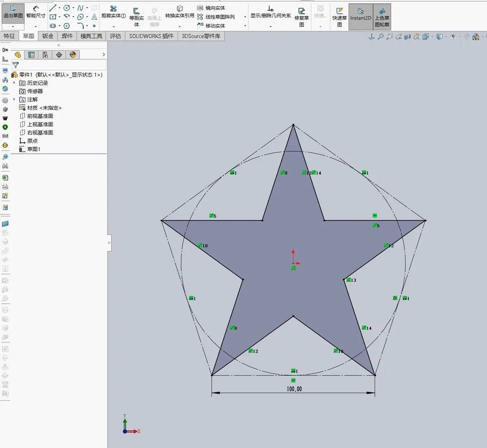
Task: Open the Line tool dropdown arrow
Action: point(59,8)
